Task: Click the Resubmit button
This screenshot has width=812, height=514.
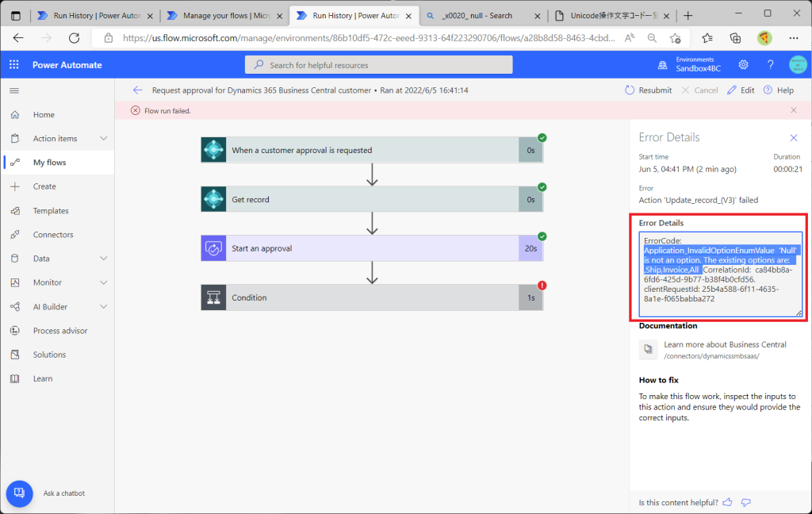Action: [649, 90]
